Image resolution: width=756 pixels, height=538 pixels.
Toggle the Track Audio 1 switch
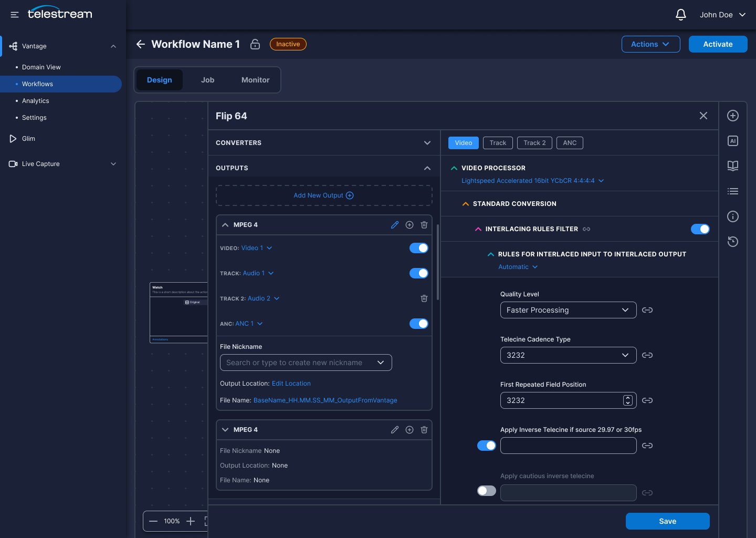pos(419,273)
